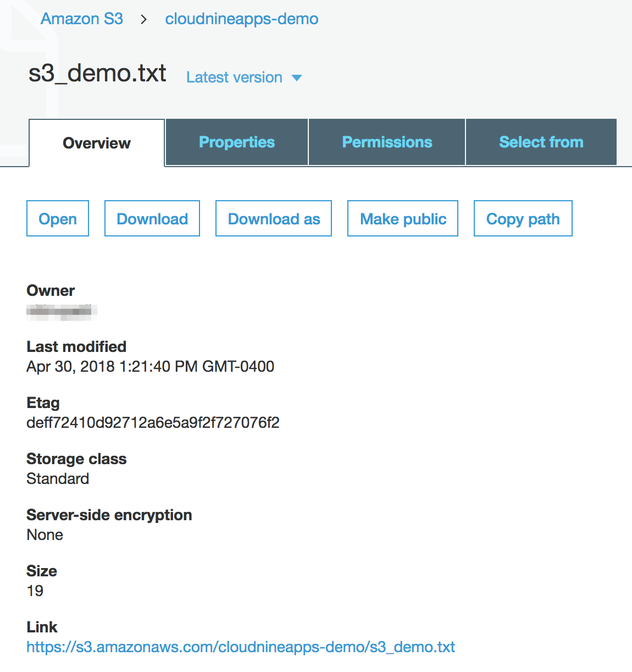Click the Etag label

(43, 403)
